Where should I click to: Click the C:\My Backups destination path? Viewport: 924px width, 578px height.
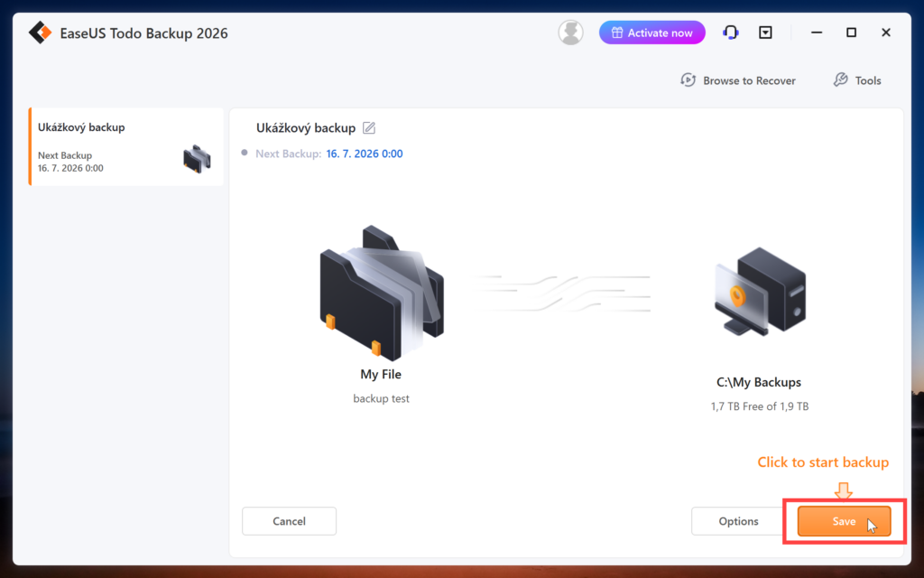pyautogui.click(x=759, y=382)
